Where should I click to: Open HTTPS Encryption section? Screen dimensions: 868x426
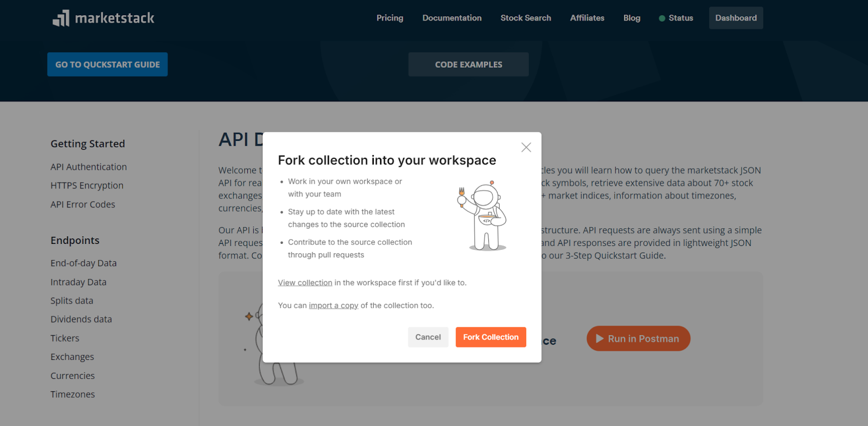pos(87,185)
